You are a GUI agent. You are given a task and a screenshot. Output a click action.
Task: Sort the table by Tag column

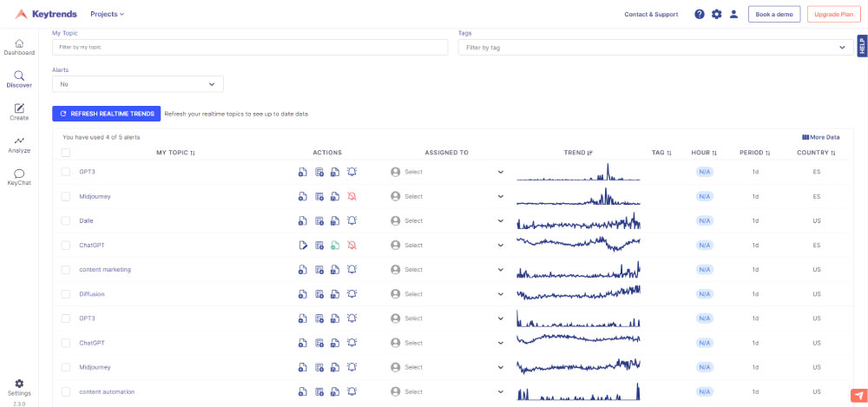661,152
